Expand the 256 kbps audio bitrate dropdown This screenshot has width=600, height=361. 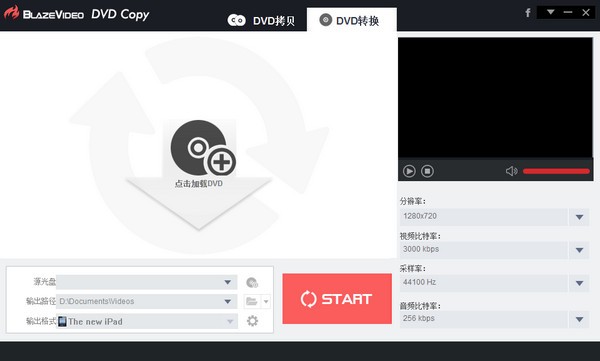point(579,319)
